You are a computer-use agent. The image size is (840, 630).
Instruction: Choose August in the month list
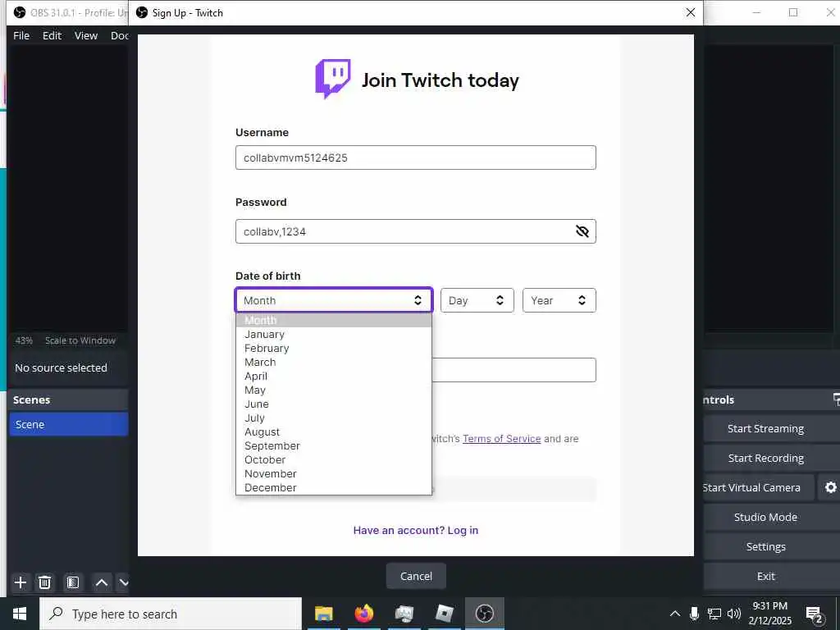(334, 431)
